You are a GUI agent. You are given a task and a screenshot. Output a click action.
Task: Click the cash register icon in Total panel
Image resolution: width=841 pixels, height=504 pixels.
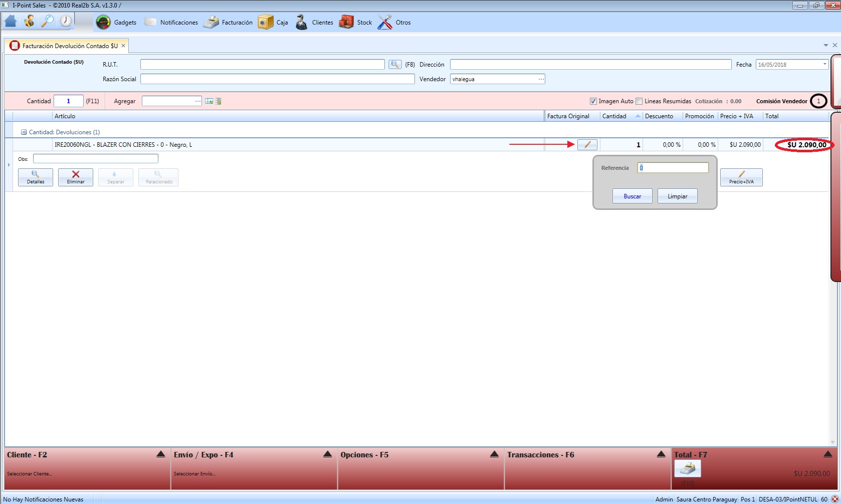pyautogui.click(x=688, y=468)
